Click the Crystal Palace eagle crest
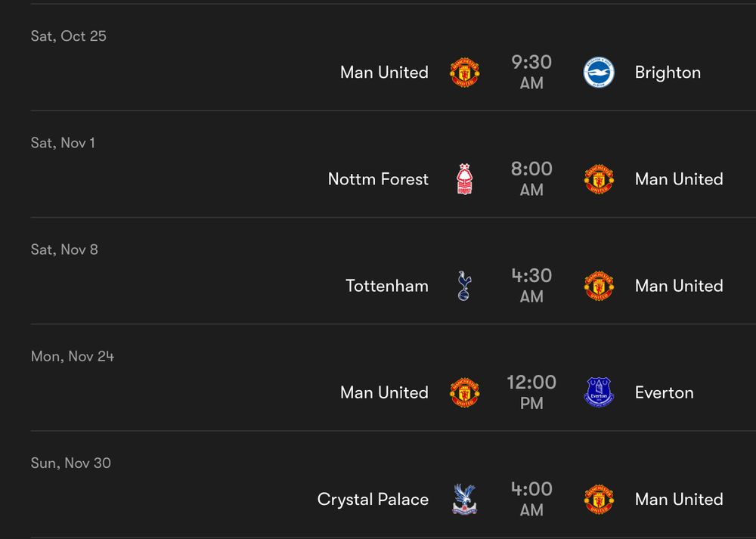Image resolution: width=756 pixels, height=539 pixels. click(x=464, y=499)
